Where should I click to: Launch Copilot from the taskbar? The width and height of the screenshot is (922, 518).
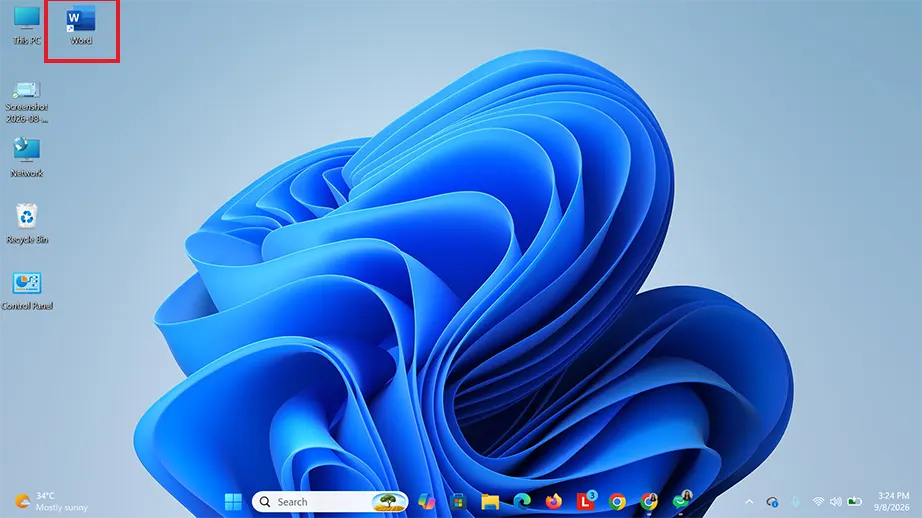(426, 502)
